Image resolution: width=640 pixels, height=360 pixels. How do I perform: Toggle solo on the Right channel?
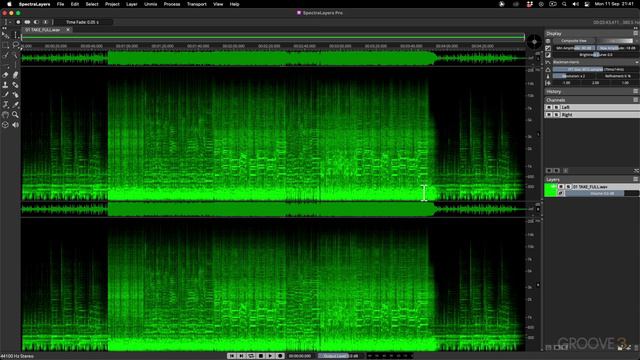tap(556, 115)
